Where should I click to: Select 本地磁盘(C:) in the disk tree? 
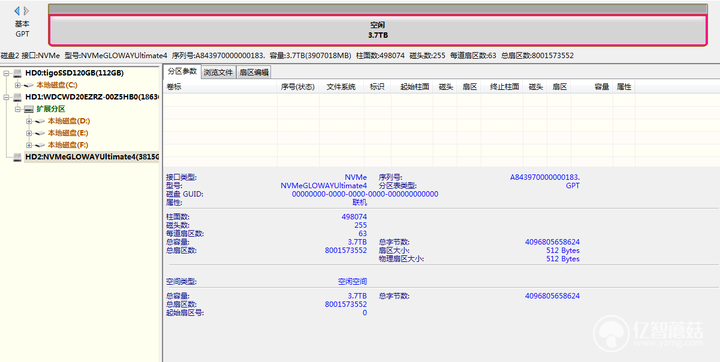point(57,85)
